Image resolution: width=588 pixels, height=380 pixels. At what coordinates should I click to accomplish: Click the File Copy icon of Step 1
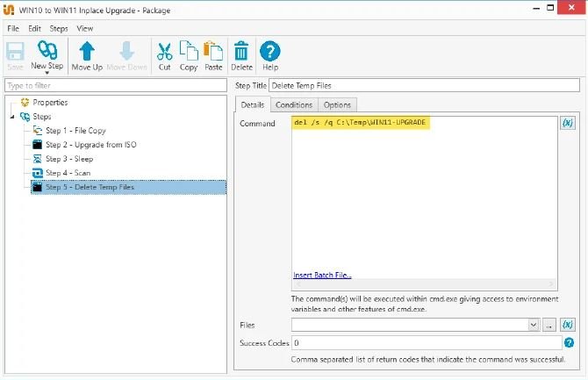click(x=38, y=131)
